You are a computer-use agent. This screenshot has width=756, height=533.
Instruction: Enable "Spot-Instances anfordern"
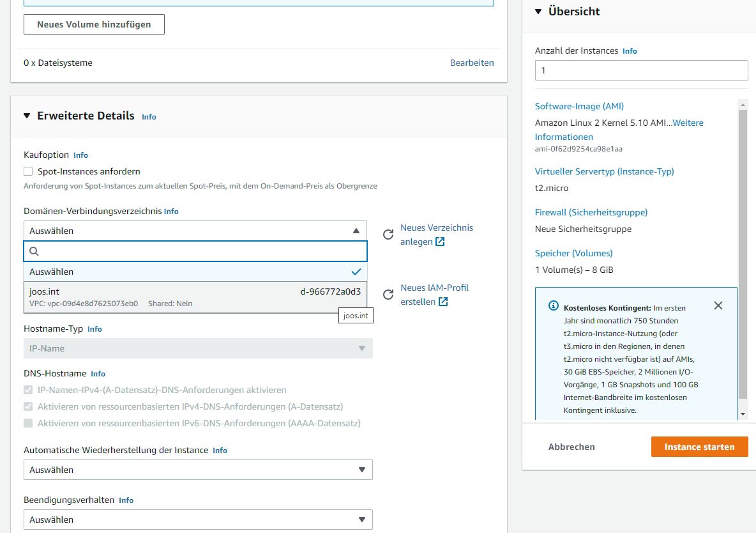27,171
